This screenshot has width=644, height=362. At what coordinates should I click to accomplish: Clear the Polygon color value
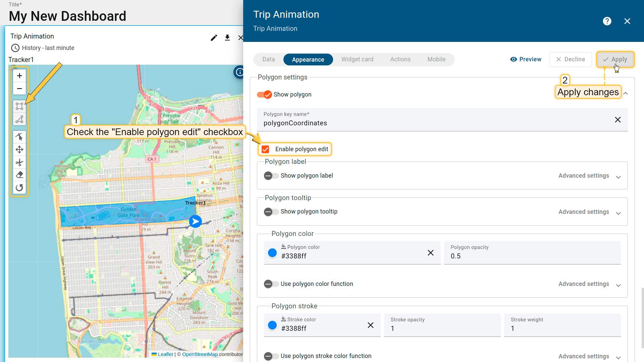click(x=431, y=253)
